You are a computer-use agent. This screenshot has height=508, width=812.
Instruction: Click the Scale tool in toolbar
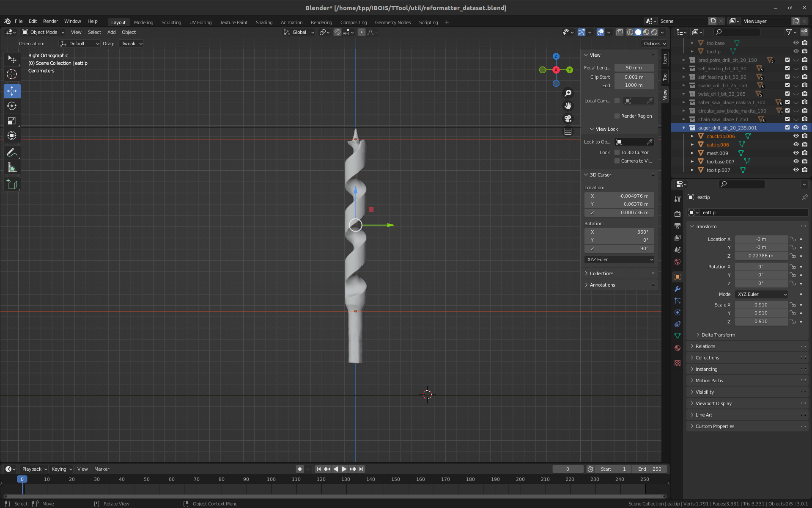pyautogui.click(x=13, y=121)
